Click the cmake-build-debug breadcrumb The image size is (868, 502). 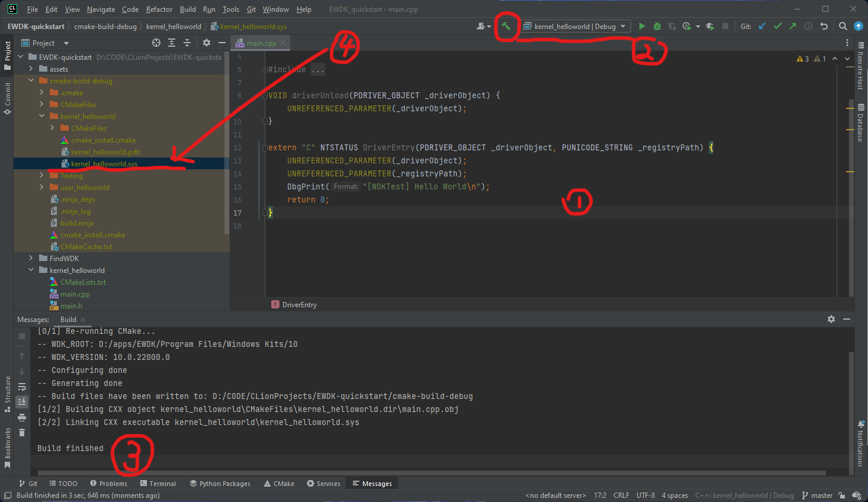pyautogui.click(x=105, y=26)
